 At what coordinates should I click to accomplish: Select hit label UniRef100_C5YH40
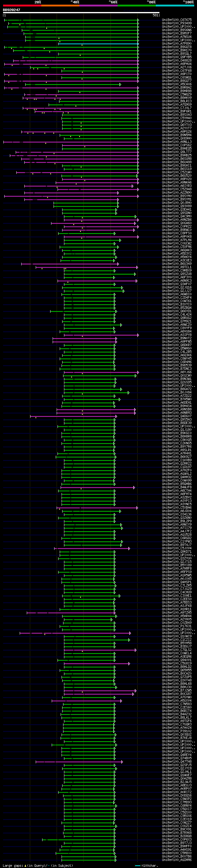177,118
